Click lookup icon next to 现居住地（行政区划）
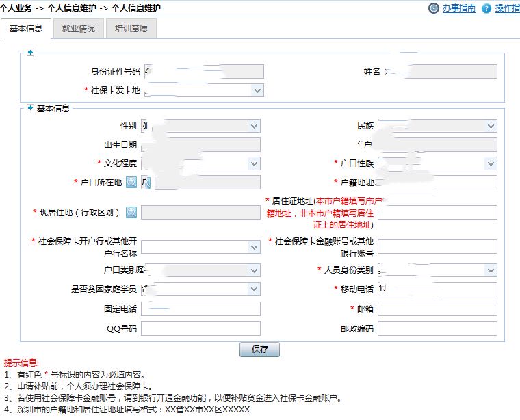 [131, 212]
